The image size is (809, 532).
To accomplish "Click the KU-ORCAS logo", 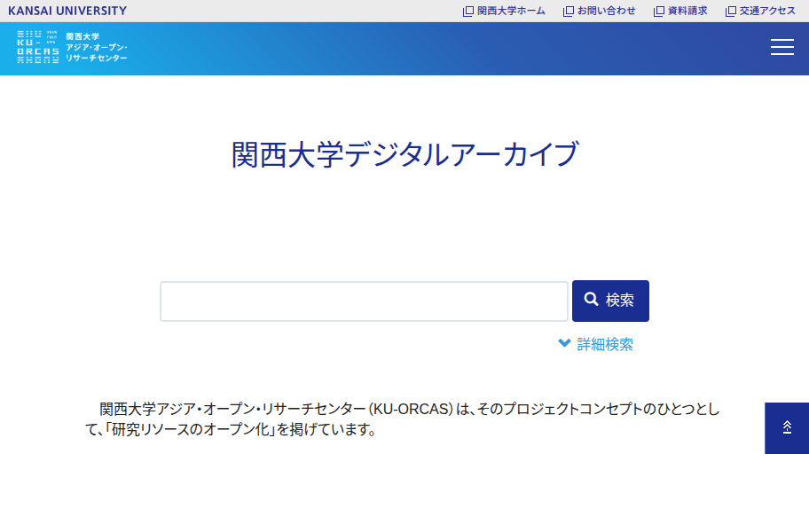I will [x=72, y=47].
